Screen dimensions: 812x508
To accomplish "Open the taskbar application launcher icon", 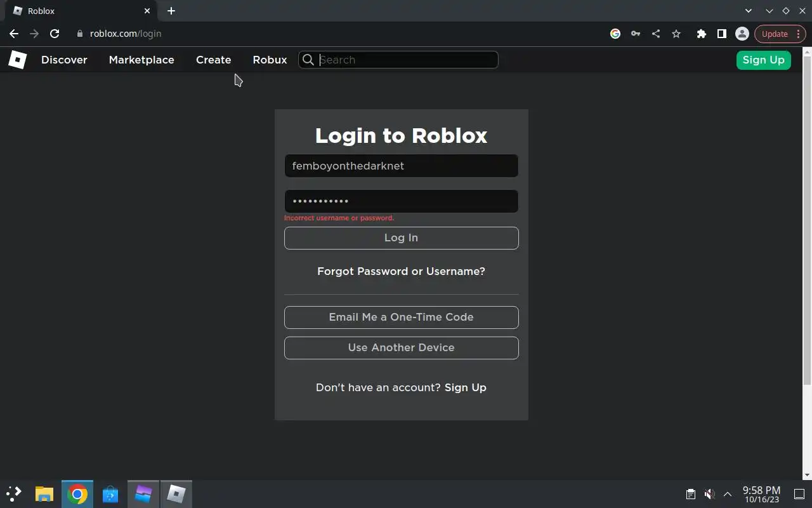I will coord(13,493).
